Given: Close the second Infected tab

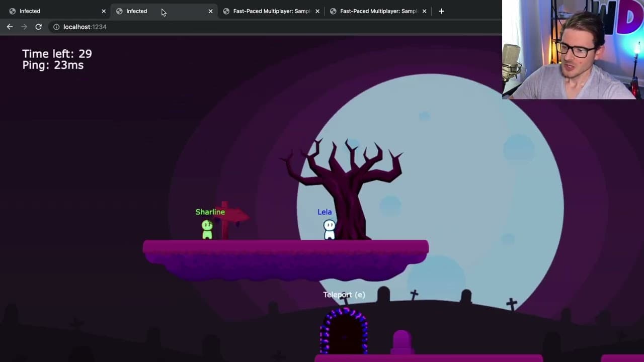Looking at the screenshot, I should pos(210,11).
